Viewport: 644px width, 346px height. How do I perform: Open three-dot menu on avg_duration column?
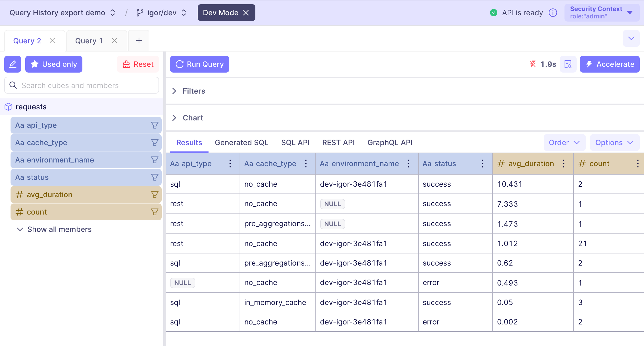coord(564,164)
